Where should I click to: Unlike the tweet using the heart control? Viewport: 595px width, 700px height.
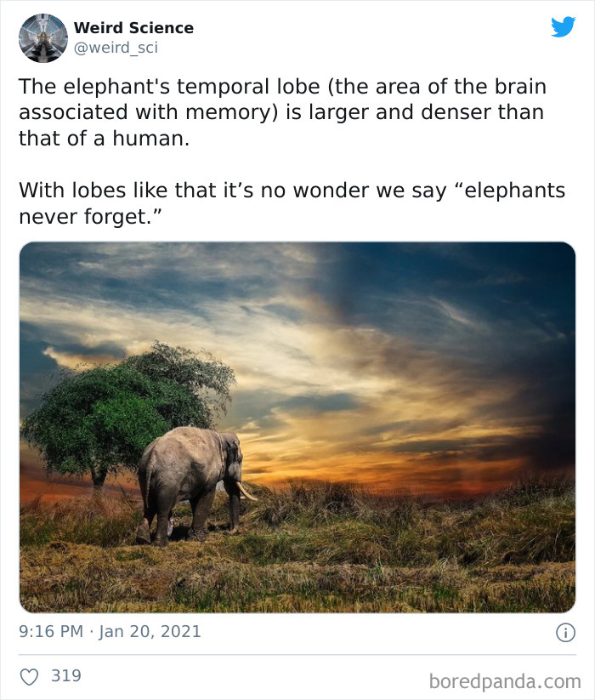click(30, 674)
